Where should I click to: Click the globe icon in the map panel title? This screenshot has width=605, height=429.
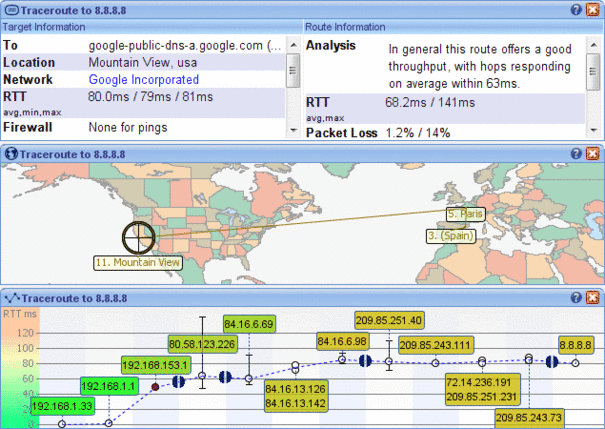(11, 154)
